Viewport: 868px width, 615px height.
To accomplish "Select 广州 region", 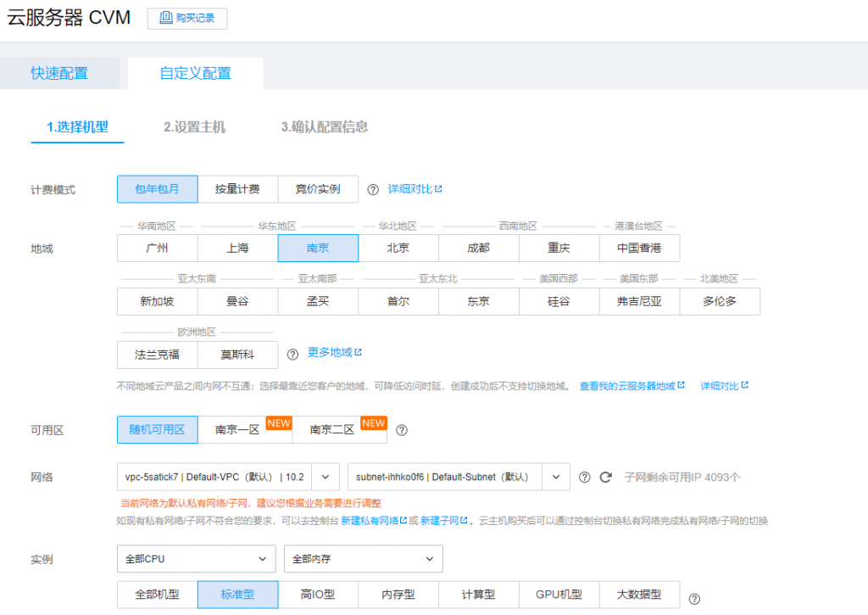I will (x=157, y=249).
